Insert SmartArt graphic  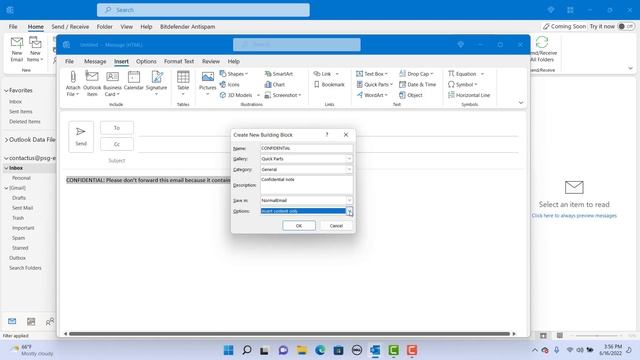click(x=279, y=74)
